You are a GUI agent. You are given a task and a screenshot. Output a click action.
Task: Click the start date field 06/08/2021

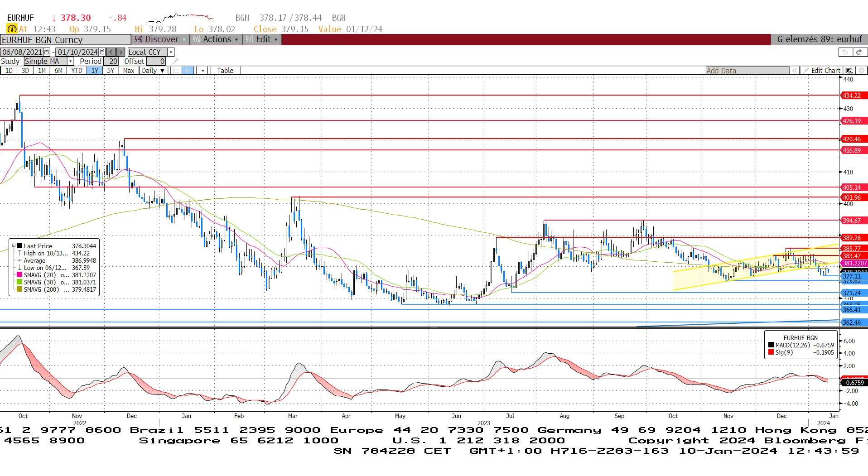click(22, 52)
